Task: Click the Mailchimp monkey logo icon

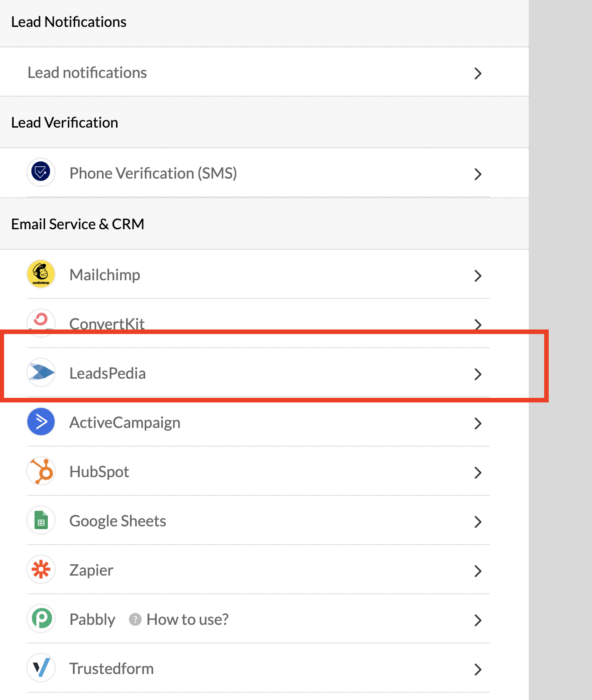Action: (x=41, y=274)
